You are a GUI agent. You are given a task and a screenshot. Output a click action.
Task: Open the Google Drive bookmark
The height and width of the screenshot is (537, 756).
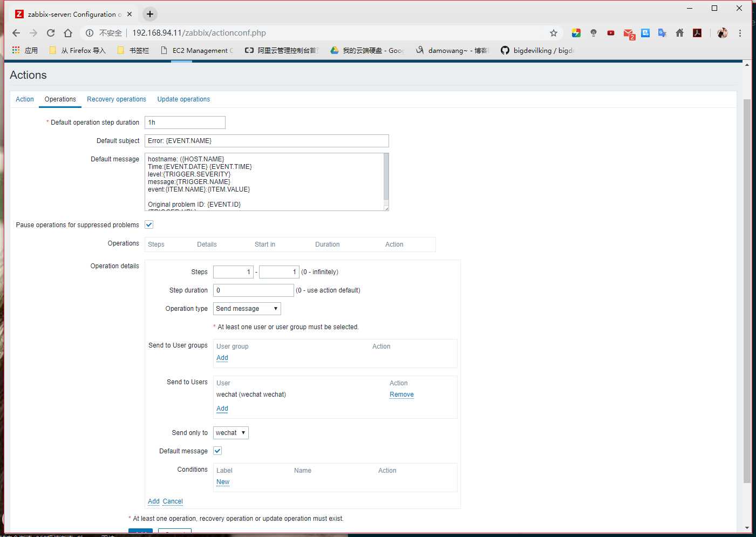pyautogui.click(x=367, y=50)
